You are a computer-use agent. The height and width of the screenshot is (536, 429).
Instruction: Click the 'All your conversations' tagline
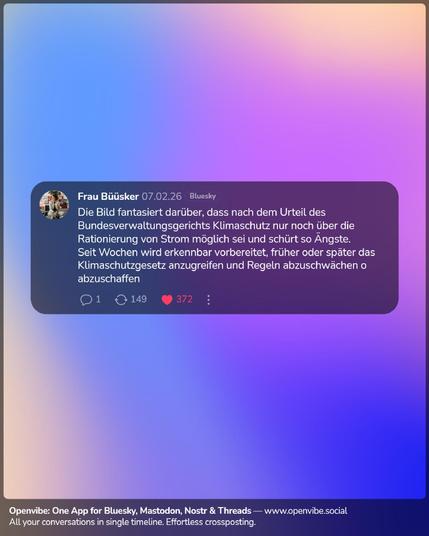point(132,522)
